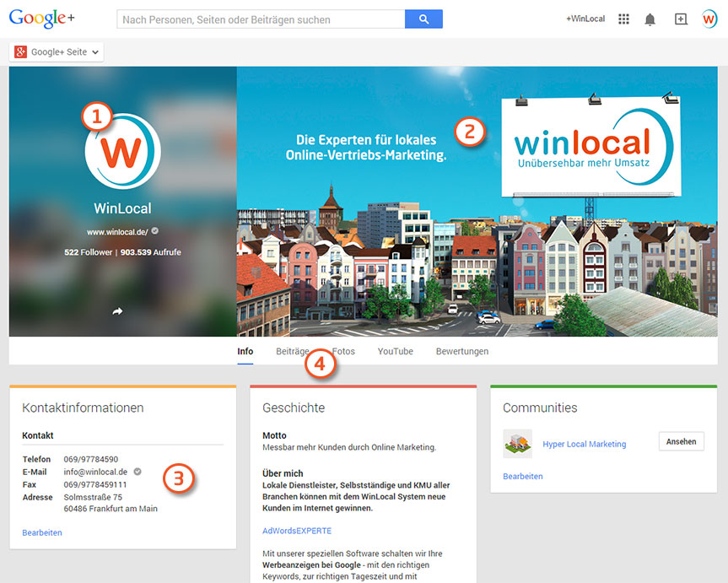Image resolution: width=728 pixels, height=583 pixels.
Task: Click the 60486 Frankfurt am Main line
Action: pyautogui.click(x=111, y=509)
